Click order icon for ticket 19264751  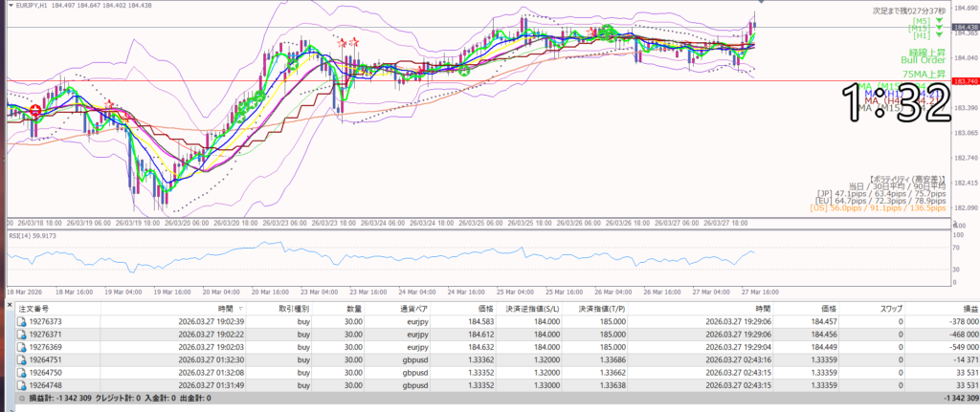click(x=22, y=359)
